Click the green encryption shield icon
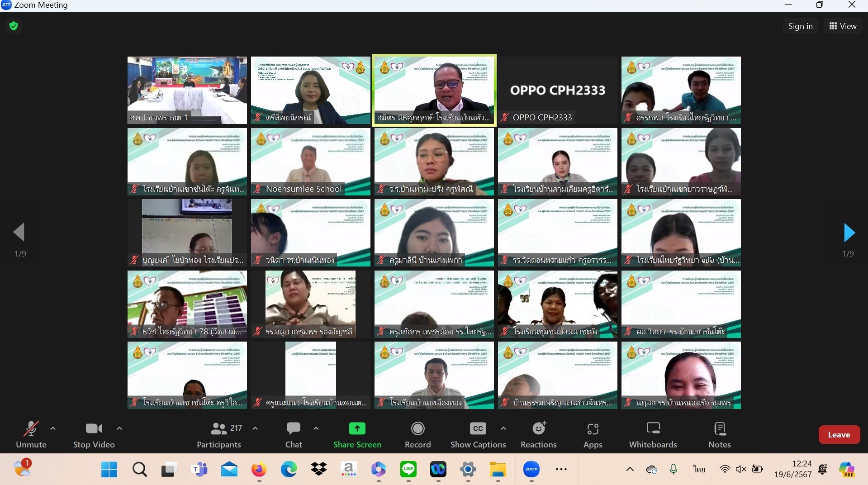Image resolution: width=868 pixels, height=485 pixels. click(14, 26)
